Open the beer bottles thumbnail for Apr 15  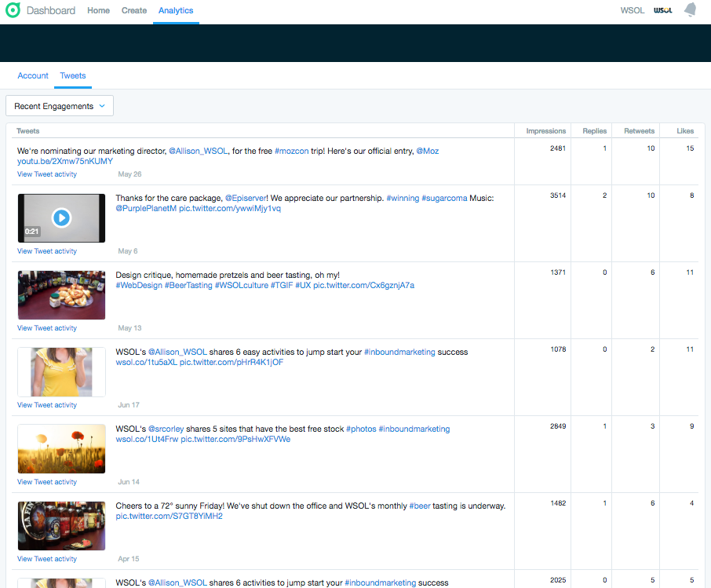coord(61,526)
